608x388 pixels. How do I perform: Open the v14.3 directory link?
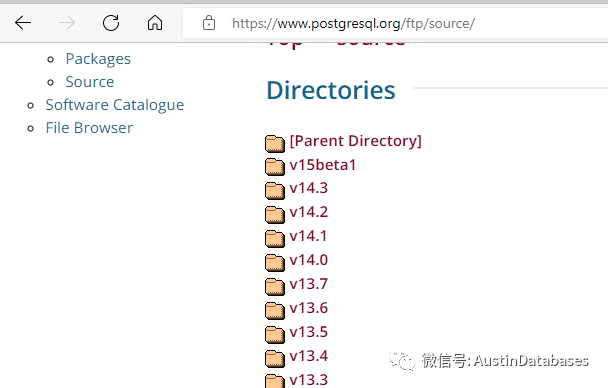tap(309, 188)
